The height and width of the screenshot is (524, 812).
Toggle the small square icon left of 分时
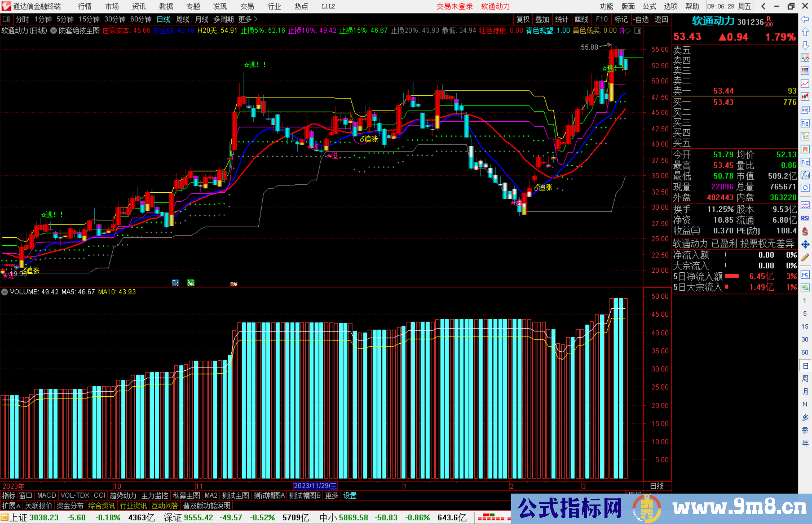(x=6, y=19)
